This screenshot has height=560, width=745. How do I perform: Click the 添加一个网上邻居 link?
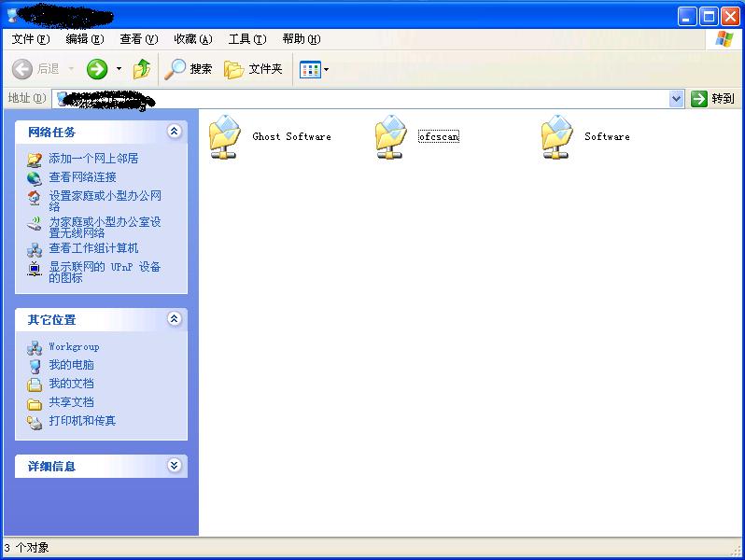[x=93, y=159]
